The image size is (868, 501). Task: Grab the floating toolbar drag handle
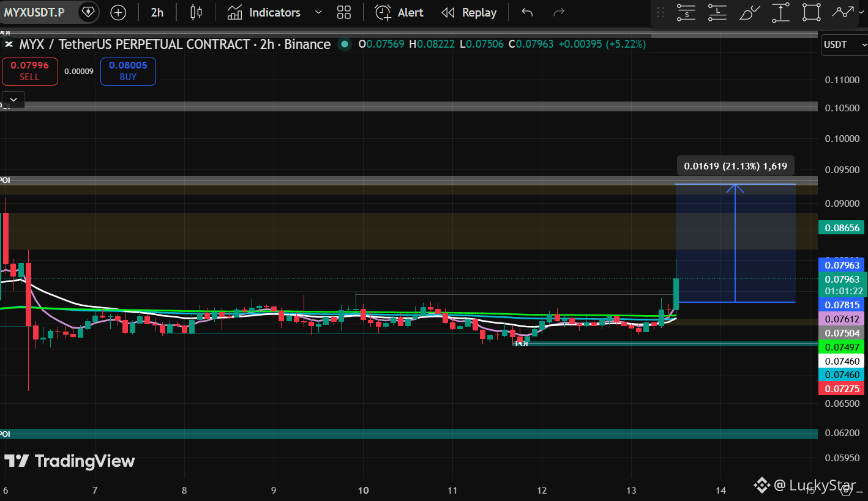pyautogui.click(x=660, y=12)
